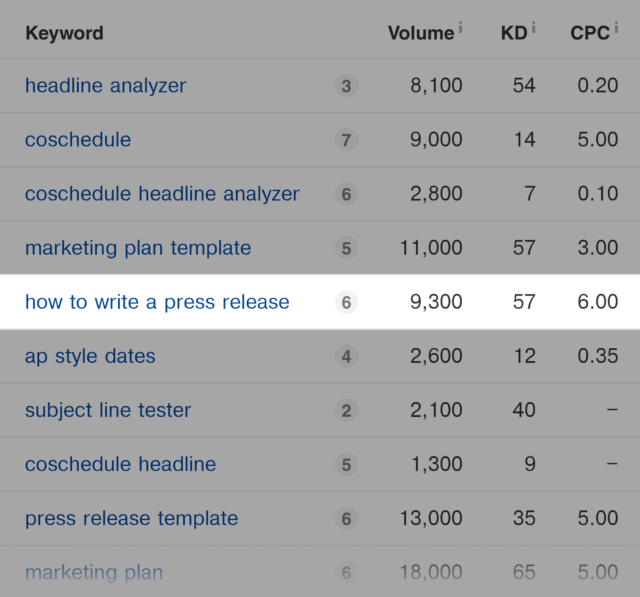
Task: Select volume value 13,000
Action: tap(431, 519)
